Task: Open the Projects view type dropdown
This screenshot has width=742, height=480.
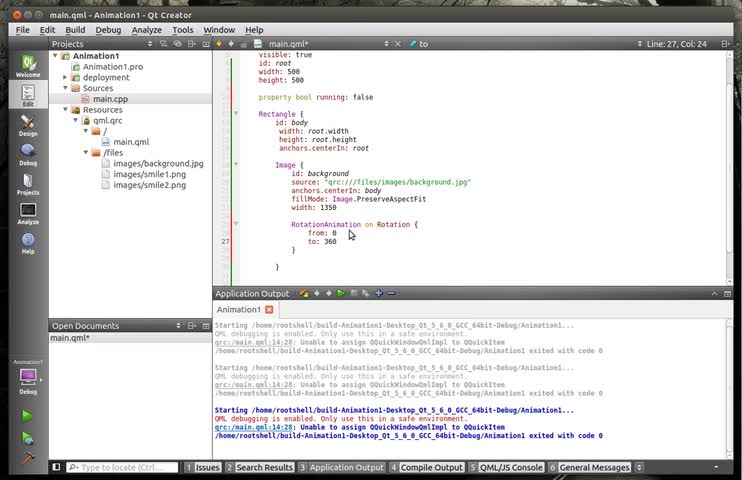Action: tap(150, 44)
